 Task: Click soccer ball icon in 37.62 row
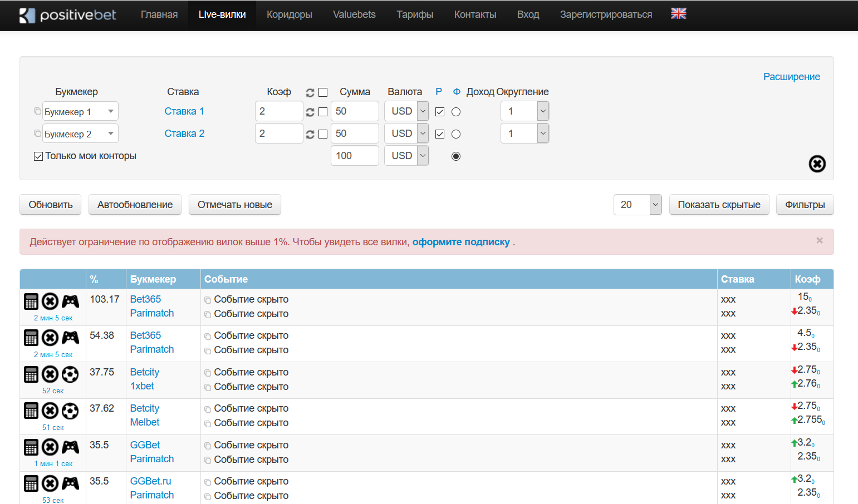pyautogui.click(x=70, y=411)
